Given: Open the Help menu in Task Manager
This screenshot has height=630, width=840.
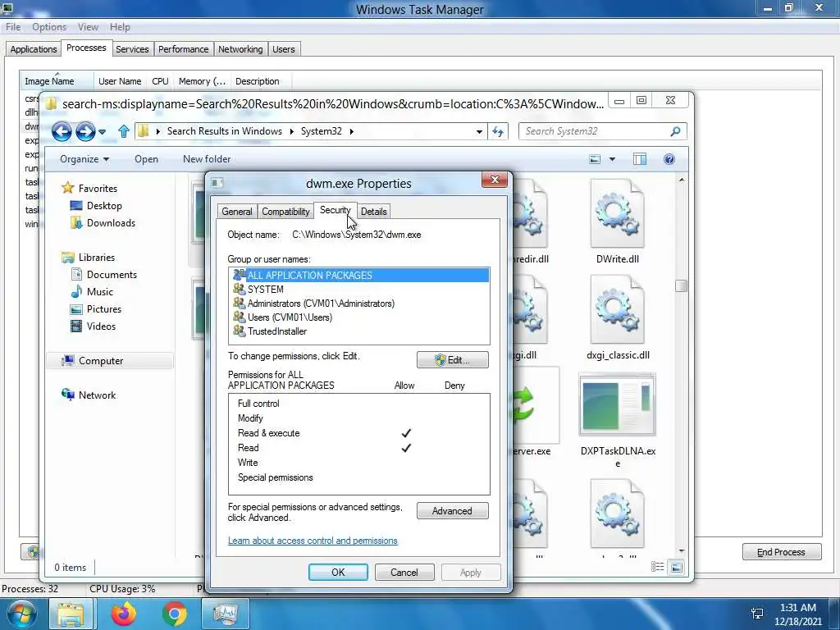Looking at the screenshot, I should (x=120, y=27).
